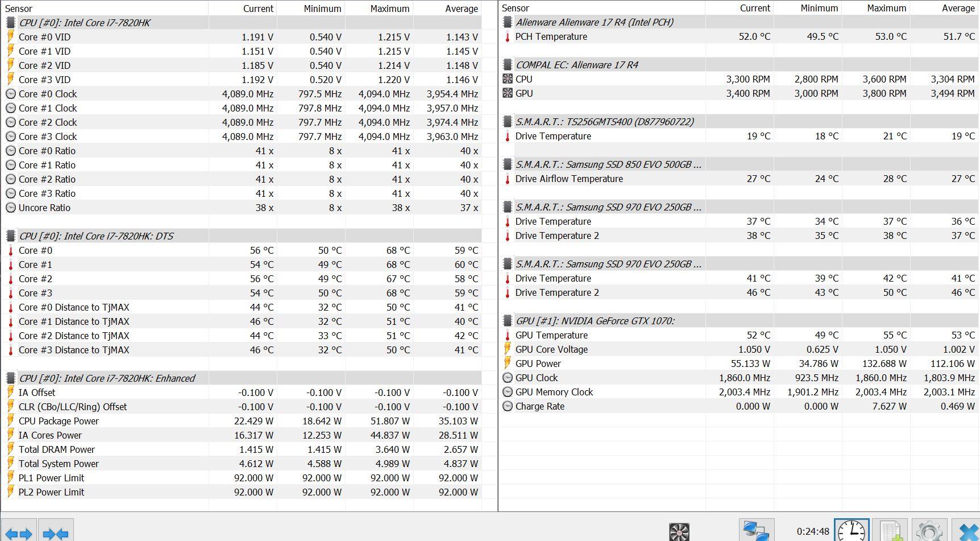This screenshot has height=541, width=980.
Task: Click the right panel Average column header
Action: 945,8
